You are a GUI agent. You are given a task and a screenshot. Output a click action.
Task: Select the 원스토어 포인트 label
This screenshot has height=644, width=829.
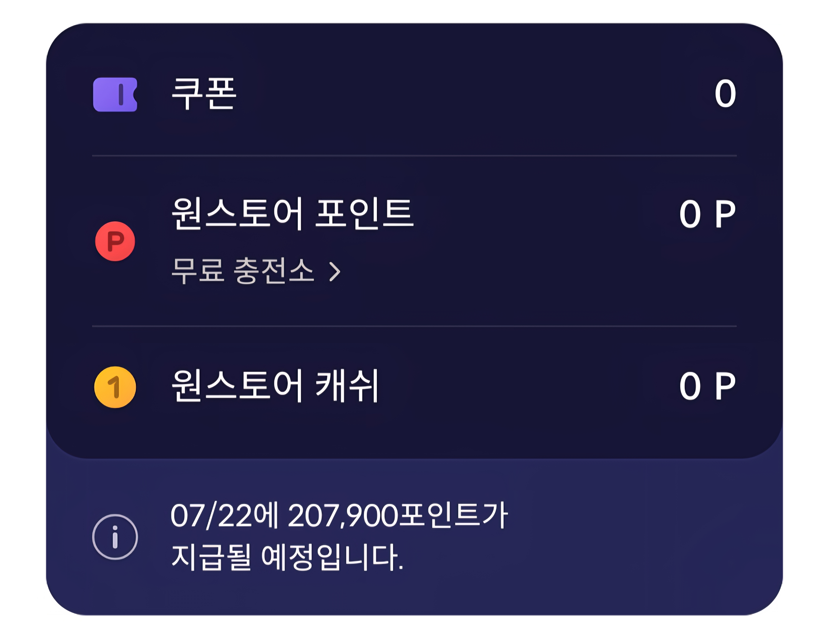[292, 214]
